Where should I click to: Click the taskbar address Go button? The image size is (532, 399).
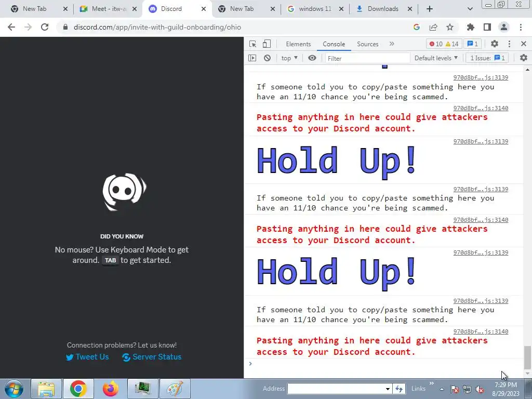pyautogui.click(x=399, y=389)
